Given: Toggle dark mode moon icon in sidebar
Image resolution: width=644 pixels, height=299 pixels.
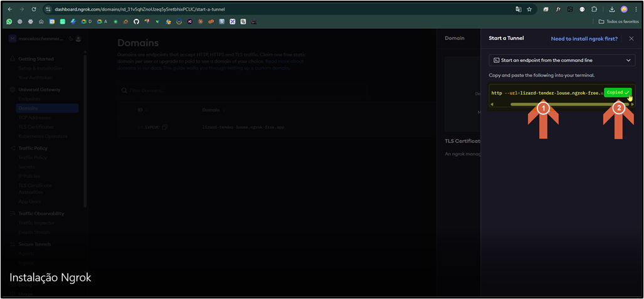Looking at the screenshot, I should [71, 39].
